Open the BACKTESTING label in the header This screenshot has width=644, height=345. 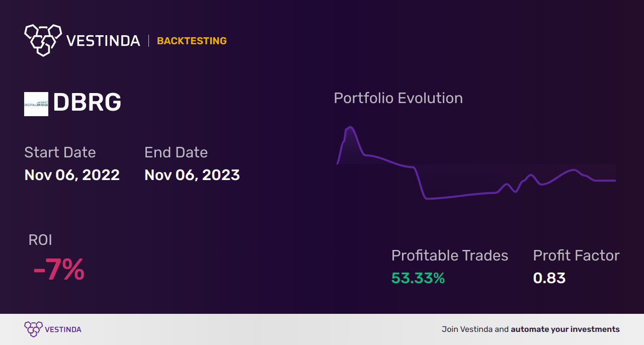[192, 41]
